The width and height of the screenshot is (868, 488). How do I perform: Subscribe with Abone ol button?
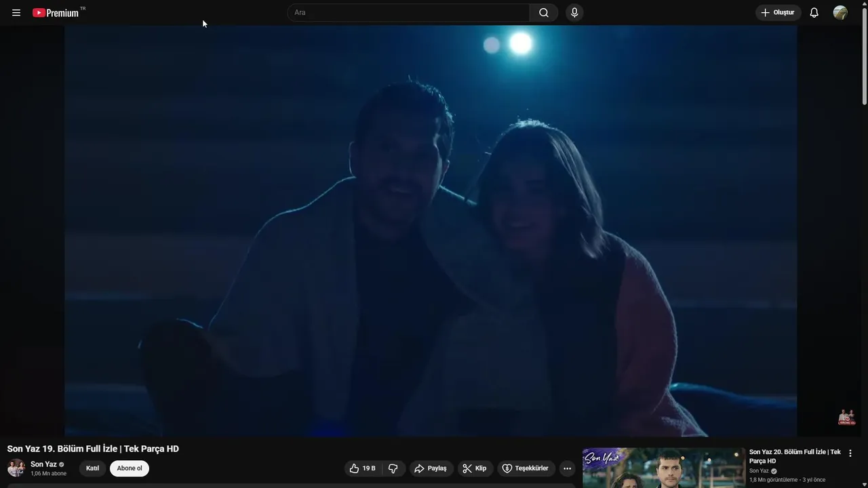click(x=130, y=468)
